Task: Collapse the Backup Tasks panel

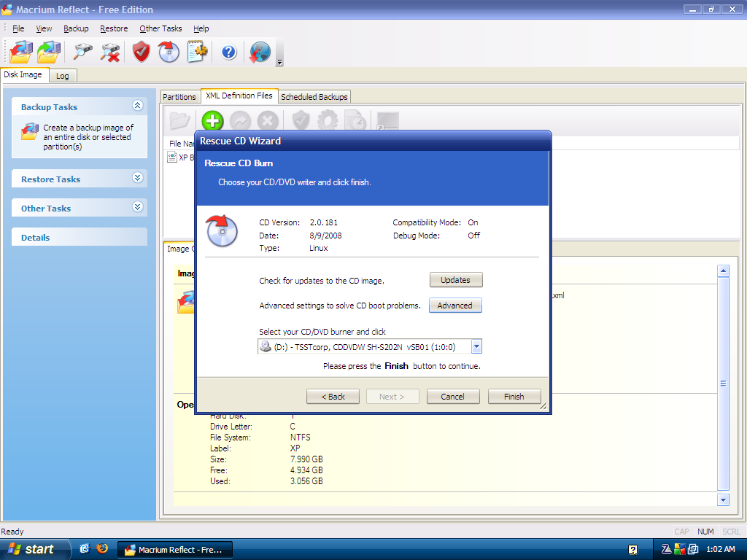Action: click(138, 106)
